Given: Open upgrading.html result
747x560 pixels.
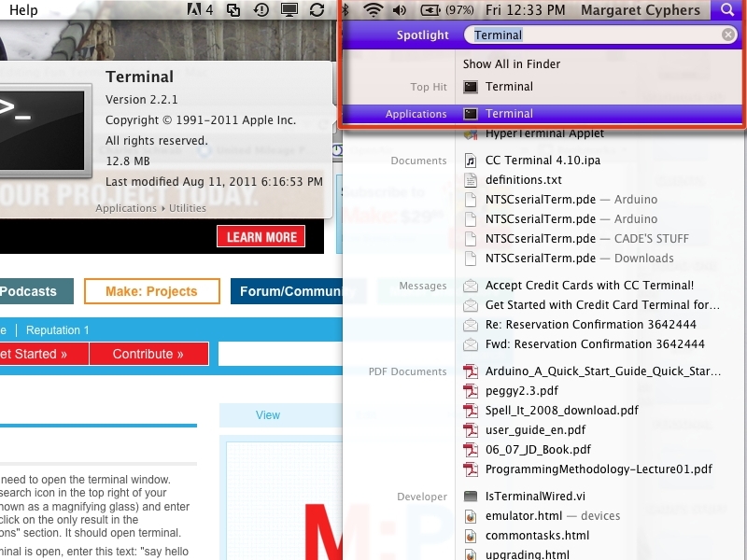Looking at the screenshot, I should tap(527, 554).
